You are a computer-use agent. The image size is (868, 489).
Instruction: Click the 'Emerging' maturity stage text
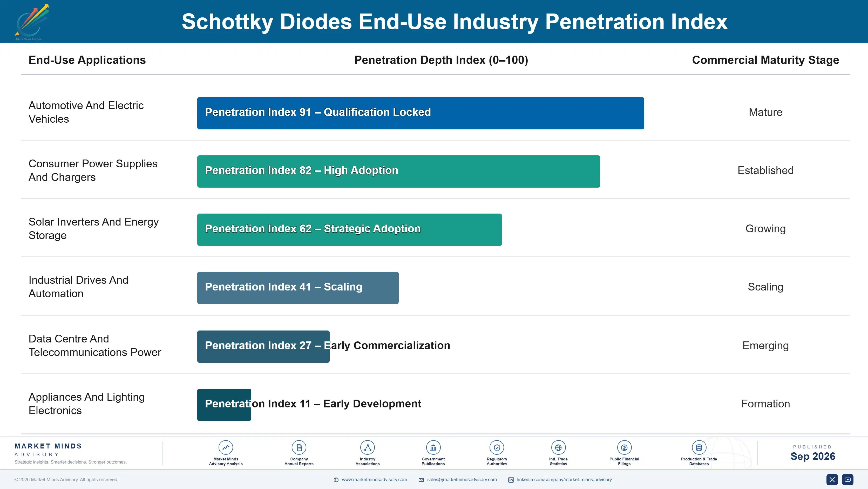coord(765,346)
